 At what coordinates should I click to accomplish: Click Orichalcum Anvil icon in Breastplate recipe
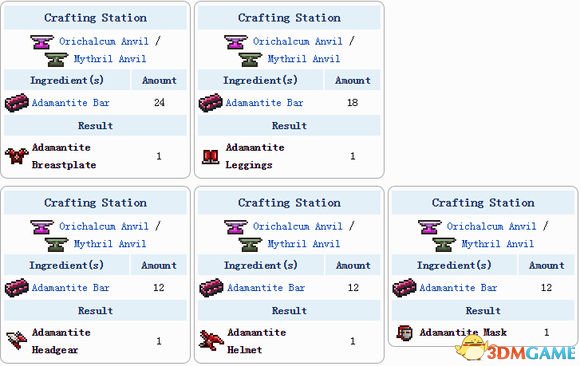42,42
